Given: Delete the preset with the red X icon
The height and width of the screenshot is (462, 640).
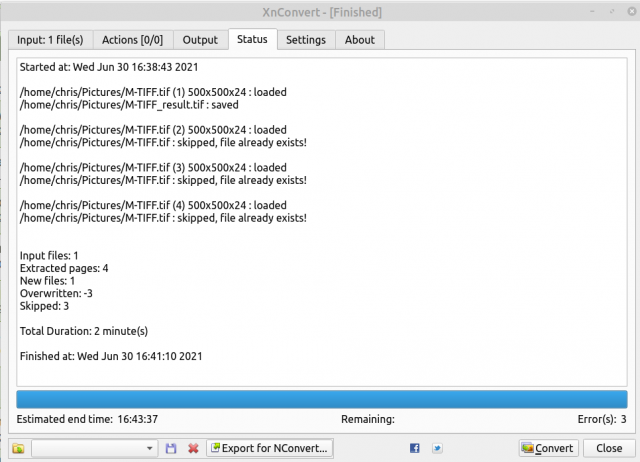Looking at the screenshot, I should tap(193, 449).
